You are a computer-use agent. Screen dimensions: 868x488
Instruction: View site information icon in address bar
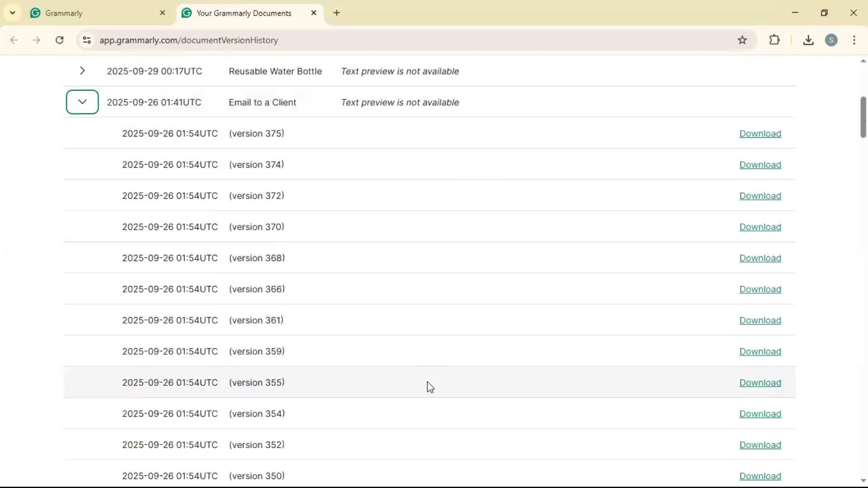(x=87, y=40)
